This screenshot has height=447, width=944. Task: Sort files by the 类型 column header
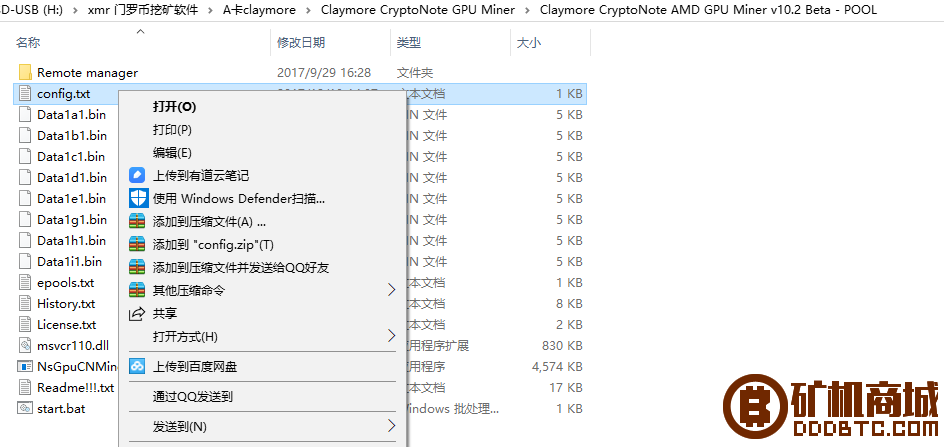(x=409, y=42)
